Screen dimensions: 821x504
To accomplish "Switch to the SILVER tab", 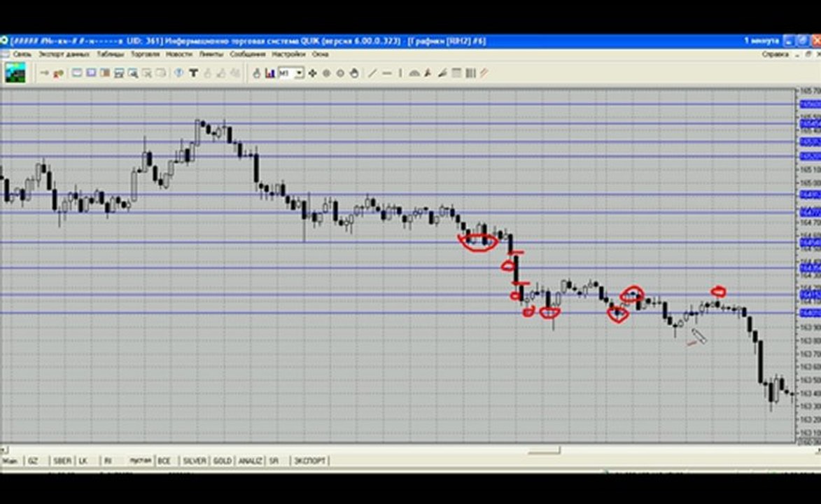I will point(195,461).
